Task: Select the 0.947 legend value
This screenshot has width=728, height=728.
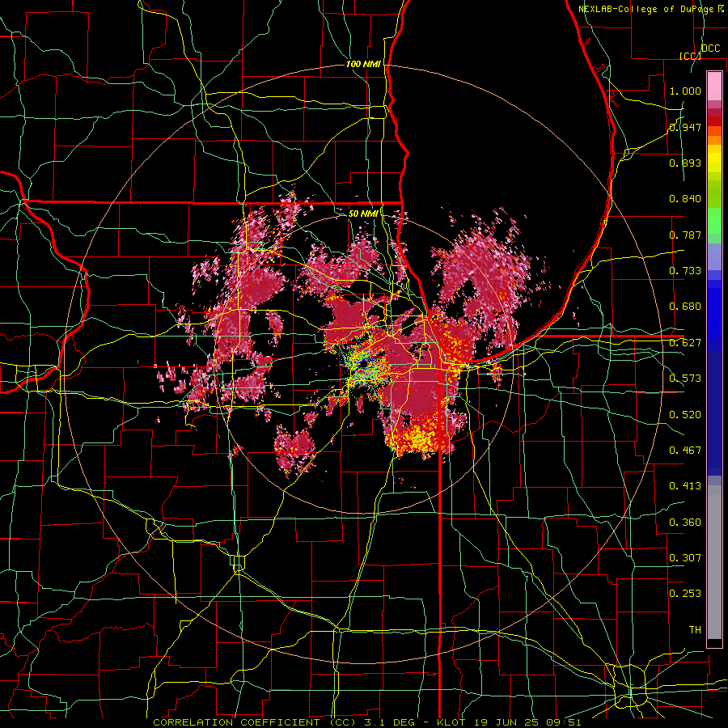Action: (x=685, y=127)
